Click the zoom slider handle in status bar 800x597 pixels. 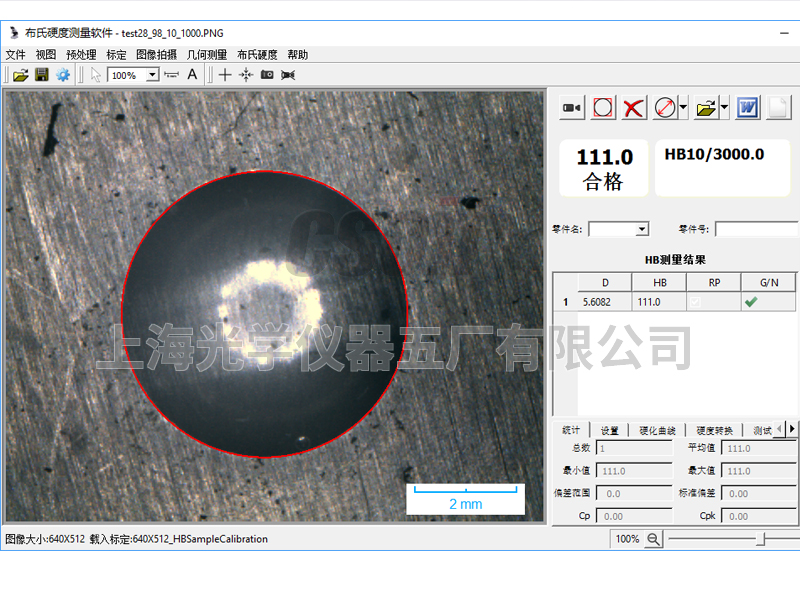[x=762, y=539]
